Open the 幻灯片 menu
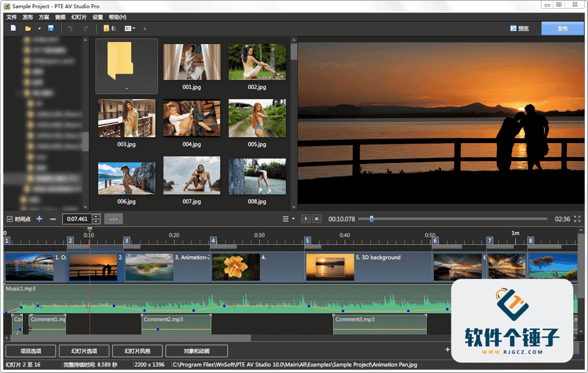 coord(79,17)
